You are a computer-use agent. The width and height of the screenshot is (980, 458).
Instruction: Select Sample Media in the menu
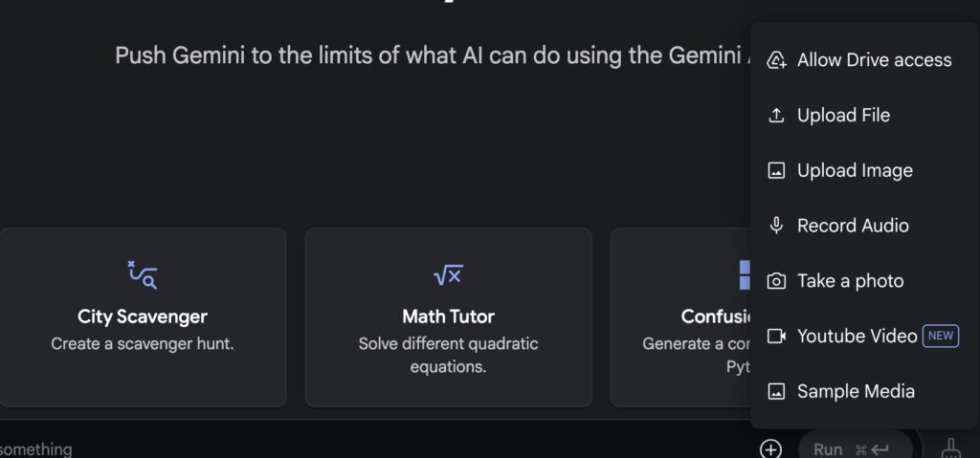point(865,392)
